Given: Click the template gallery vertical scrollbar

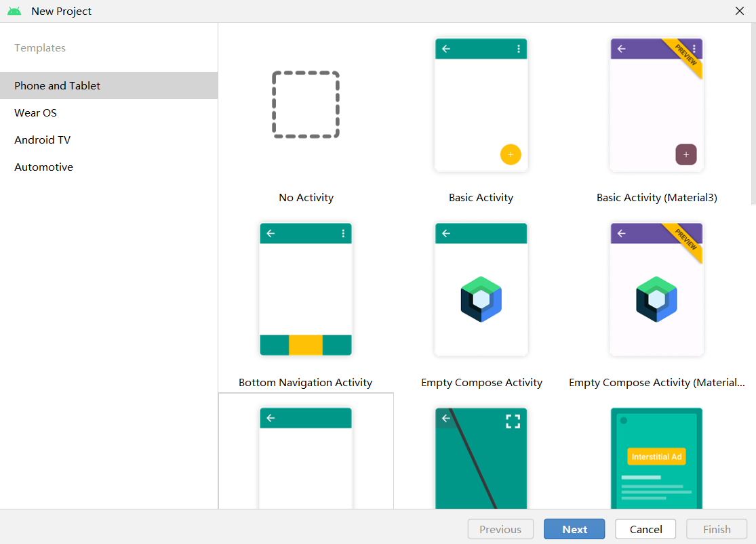Looking at the screenshot, I should pos(753,114).
